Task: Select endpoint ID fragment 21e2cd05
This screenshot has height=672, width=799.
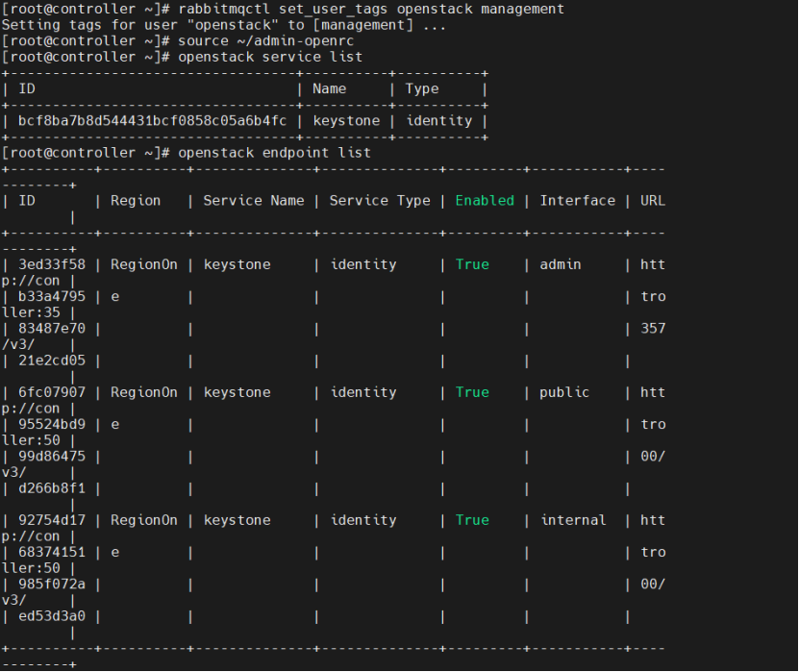Action: click(x=52, y=361)
